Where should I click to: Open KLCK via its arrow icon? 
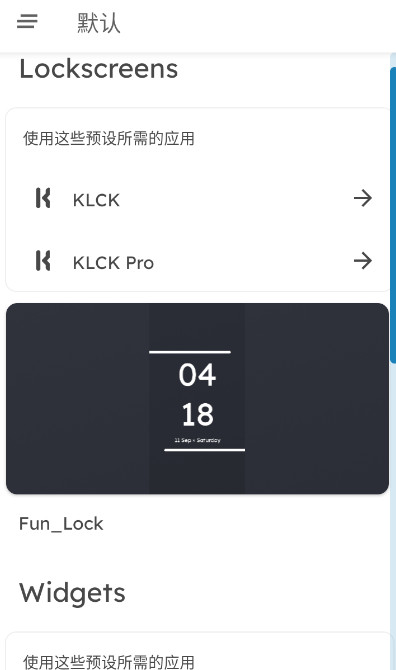click(x=363, y=198)
